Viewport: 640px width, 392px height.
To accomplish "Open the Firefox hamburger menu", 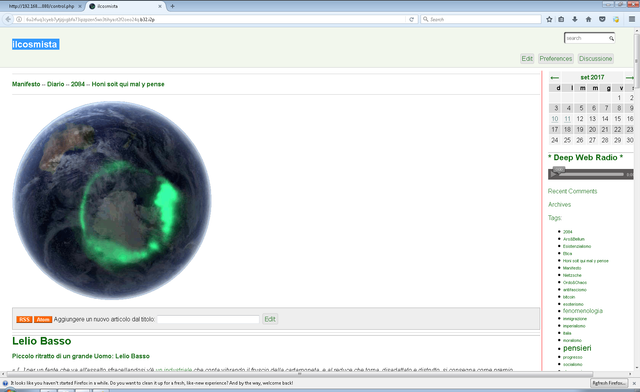I will (x=632, y=19).
